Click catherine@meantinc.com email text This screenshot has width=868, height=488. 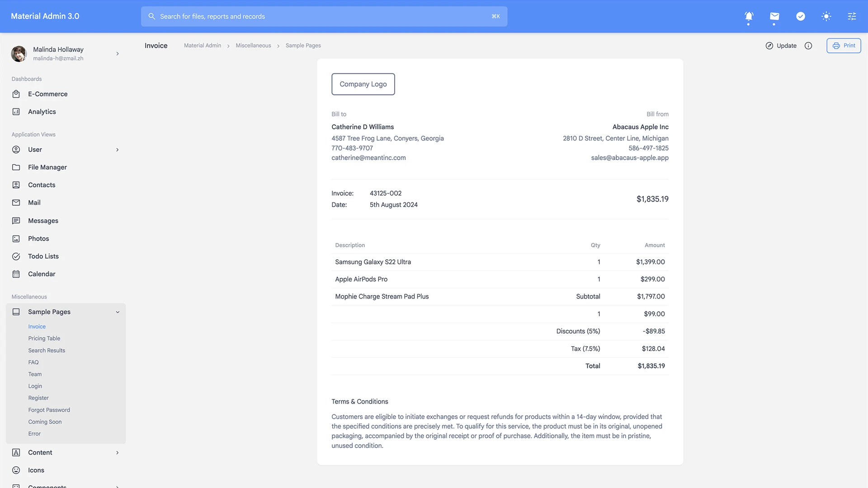[x=368, y=158]
